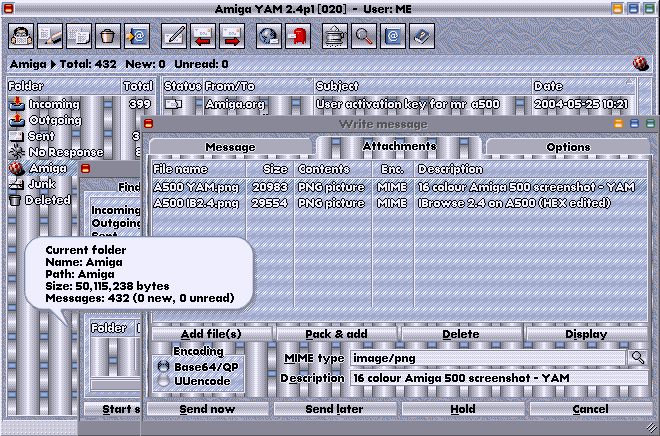The height and width of the screenshot is (436, 660).
Task: Click the Read message toolbar icon
Action: [x=21, y=36]
